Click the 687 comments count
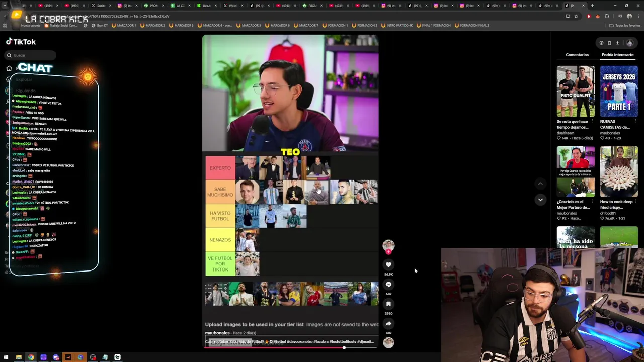 (388, 294)
